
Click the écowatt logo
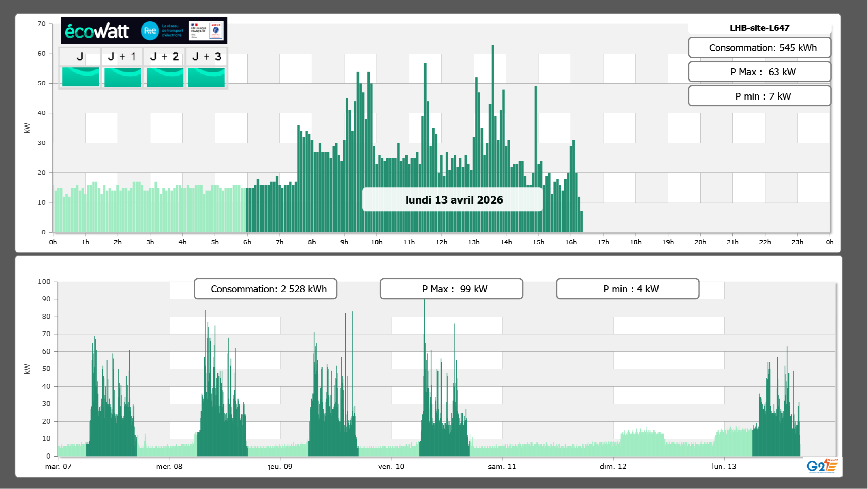[97, 31]
